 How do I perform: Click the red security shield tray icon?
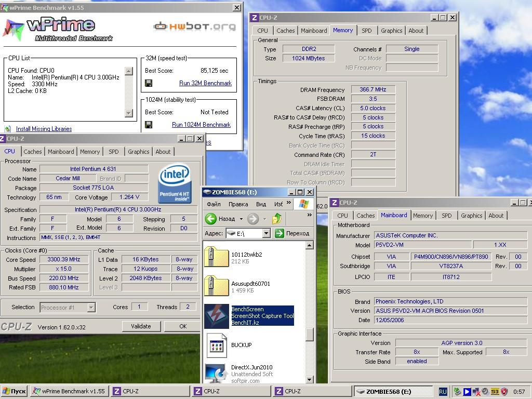click(504, 392)
